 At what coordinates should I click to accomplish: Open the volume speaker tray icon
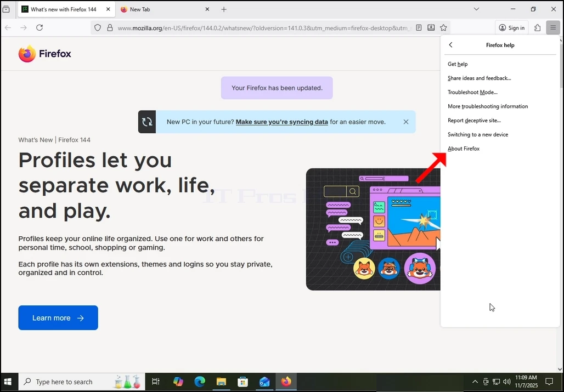tap(507, 382)
